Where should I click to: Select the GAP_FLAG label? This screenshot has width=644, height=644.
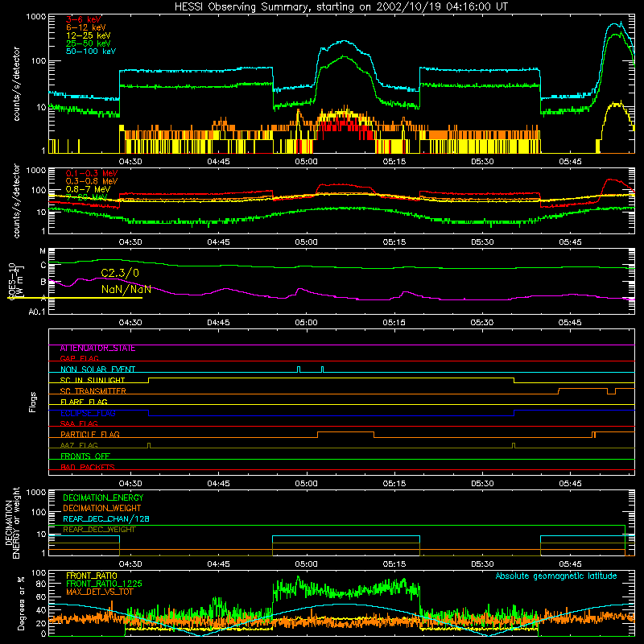[x=79, y=358]
